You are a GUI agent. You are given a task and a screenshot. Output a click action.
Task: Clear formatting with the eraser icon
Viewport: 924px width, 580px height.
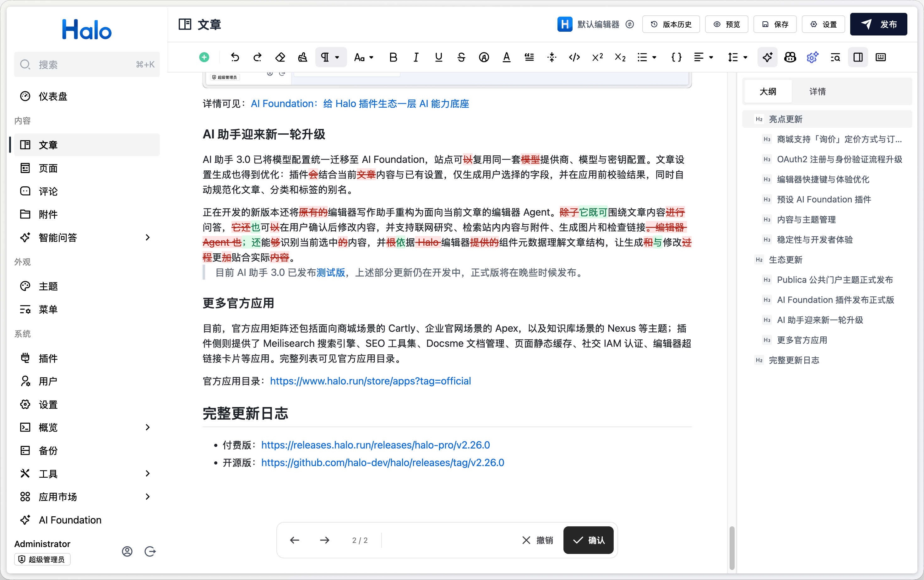coord(280,57)
